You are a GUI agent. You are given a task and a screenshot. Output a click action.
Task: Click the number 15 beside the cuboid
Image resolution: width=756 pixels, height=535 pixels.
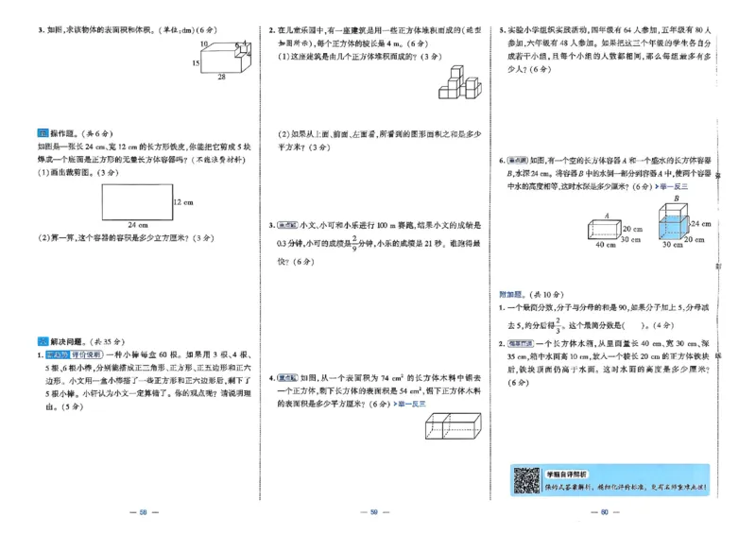click(196, 63)
